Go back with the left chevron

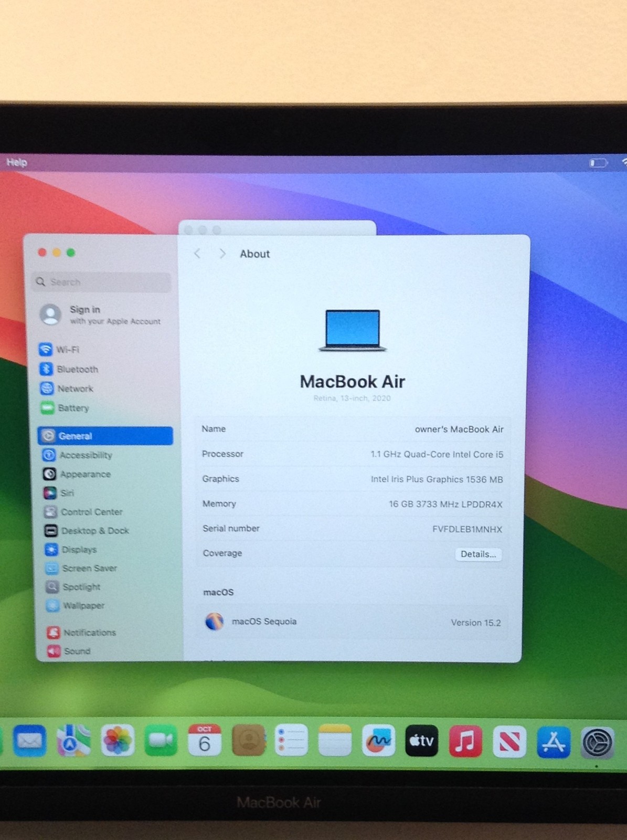pyautogui.click(x=197, y=254)
